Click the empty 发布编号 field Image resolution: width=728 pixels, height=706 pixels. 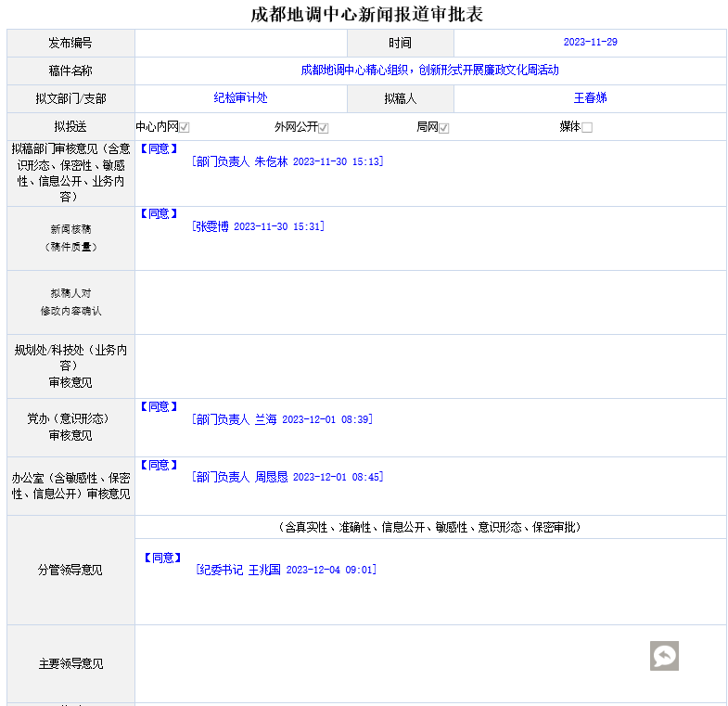(240, 43)
